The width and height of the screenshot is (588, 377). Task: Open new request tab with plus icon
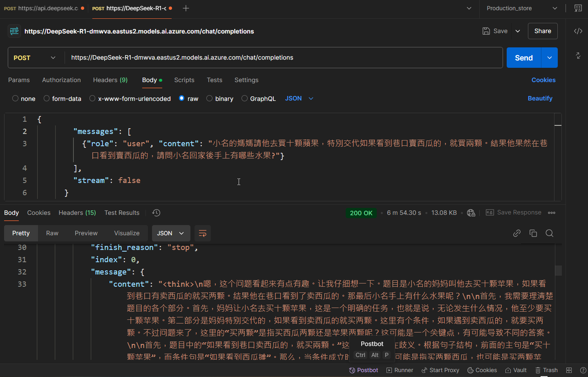pyautogui.click(x=186, y=8)
